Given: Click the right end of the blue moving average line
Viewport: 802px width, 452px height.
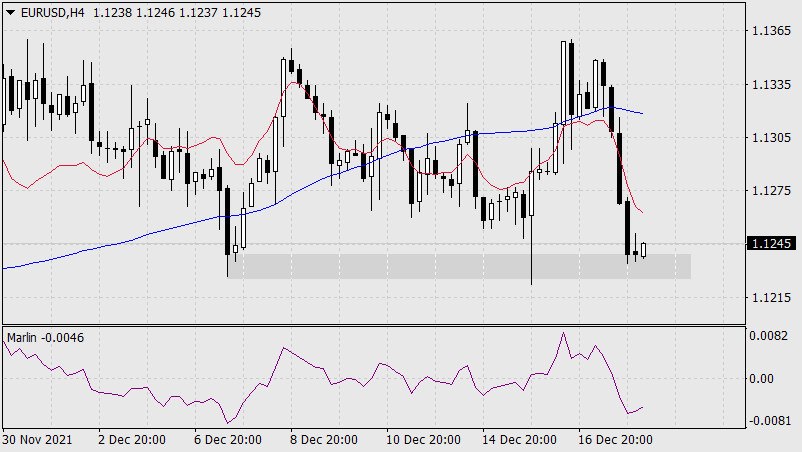Looking at the screenshot, I should pyautogui.click(x=642, y=113).
